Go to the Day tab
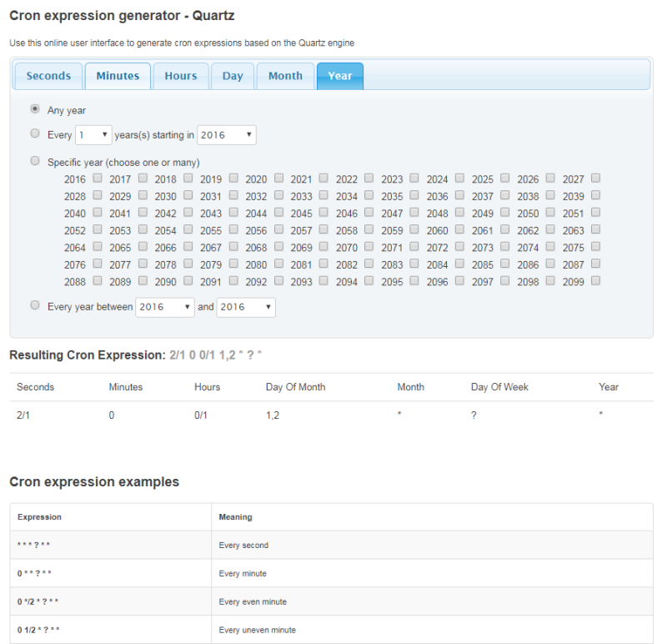The width and height of the screenshot is (667, 644). (x=233, y=76)
